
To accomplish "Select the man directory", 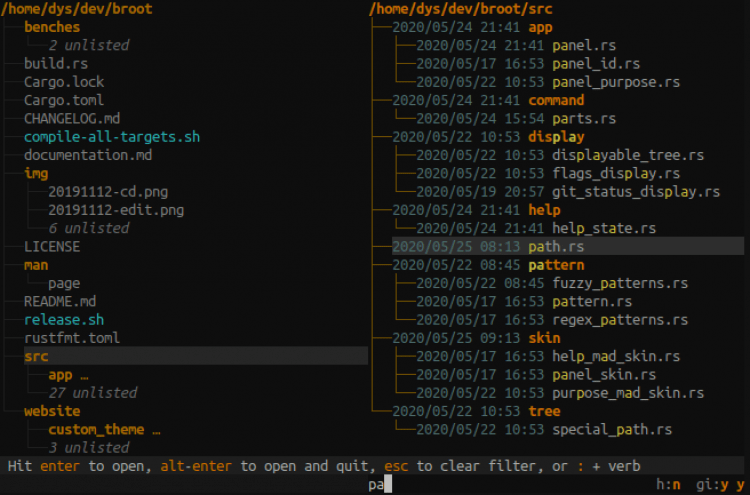I will [x=36, y=265].
